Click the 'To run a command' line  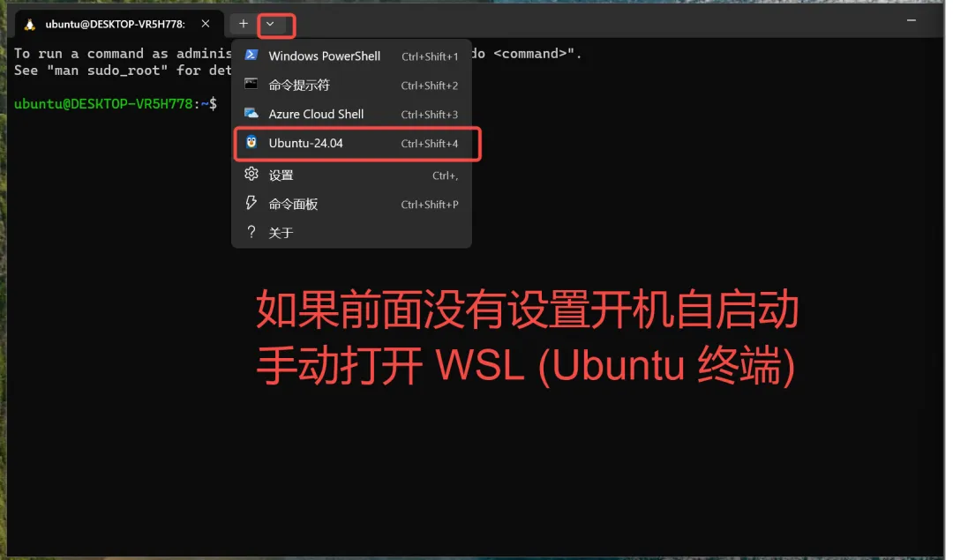[x=123, y=54]
